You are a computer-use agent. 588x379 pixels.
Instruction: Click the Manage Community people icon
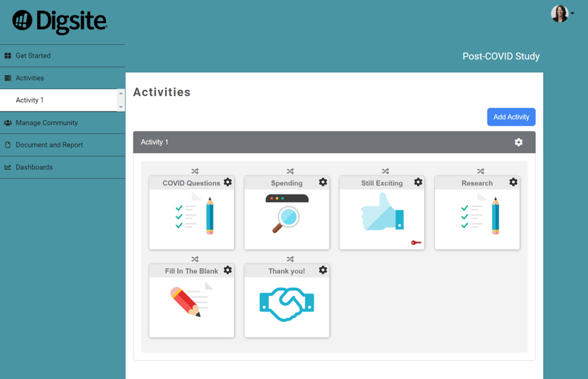8,123
